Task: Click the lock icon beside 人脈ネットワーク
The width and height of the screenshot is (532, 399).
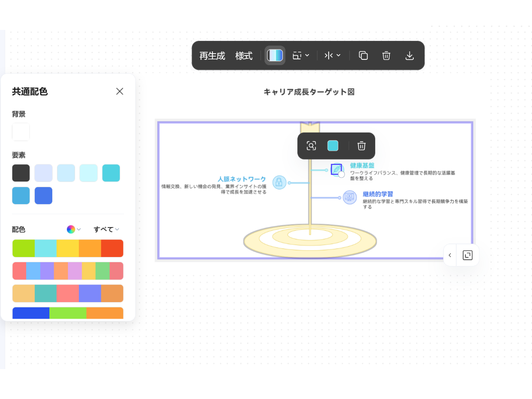Action: (279, 182)
